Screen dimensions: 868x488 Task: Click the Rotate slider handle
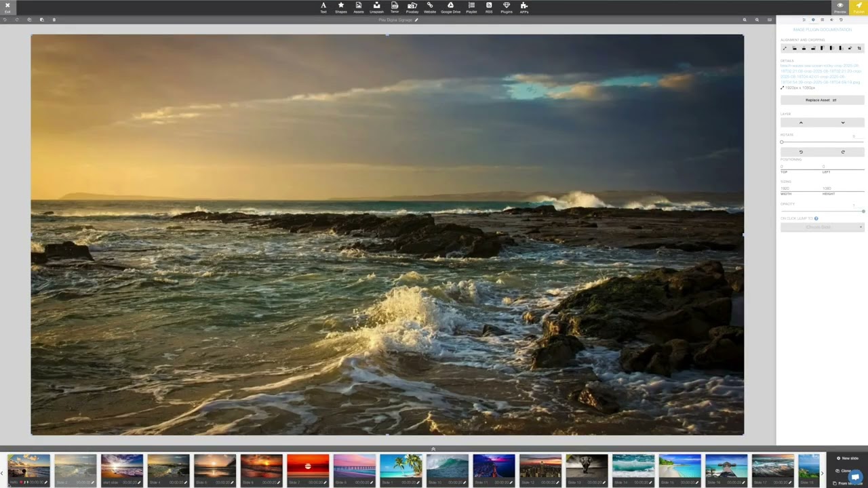click(x=782, y=142)
